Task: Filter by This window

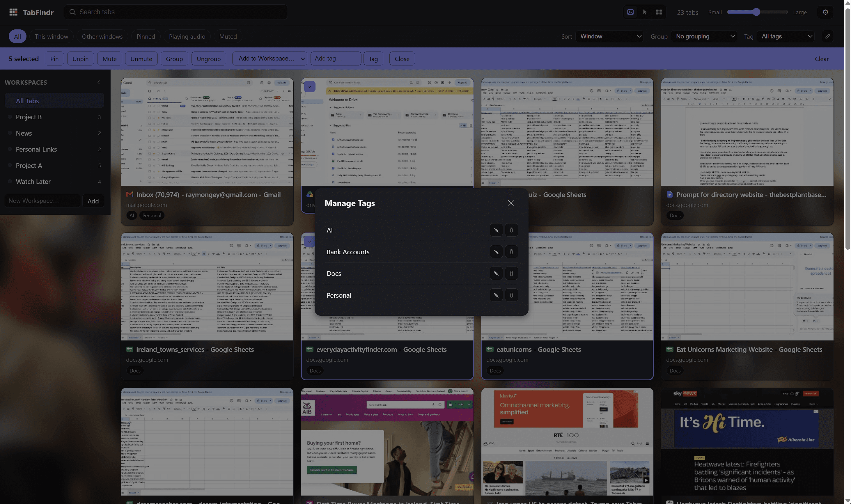Action: [x=51, y=36]
